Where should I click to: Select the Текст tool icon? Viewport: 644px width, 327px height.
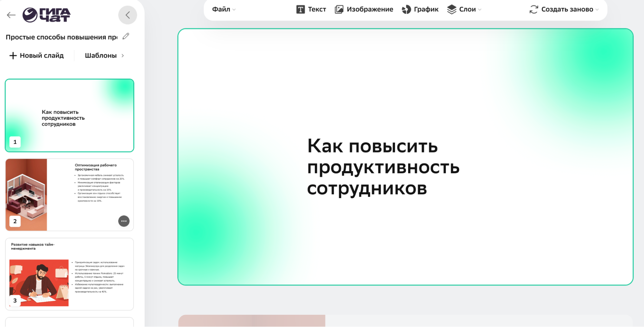(301, 9)
